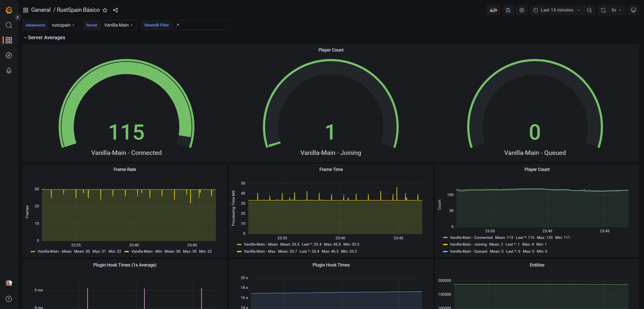Toggle Vanilla-Main - Joining series in legend

coord(468,244)
